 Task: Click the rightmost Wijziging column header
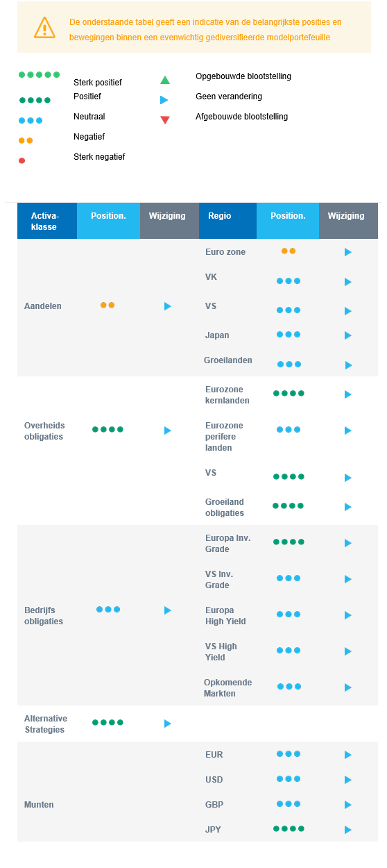coord(349,221)
